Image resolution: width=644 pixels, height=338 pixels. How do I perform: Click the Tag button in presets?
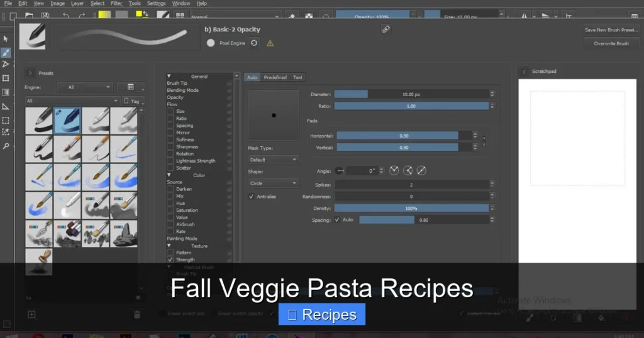tap(133, 101)
